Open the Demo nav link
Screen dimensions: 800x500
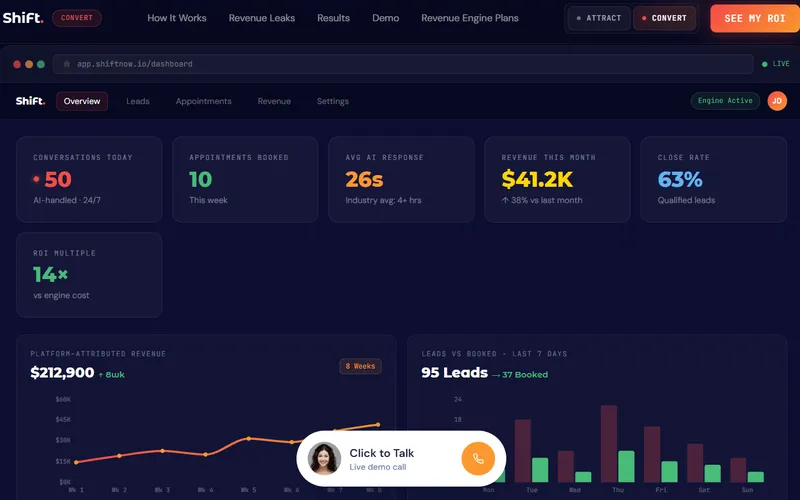click(385, 18)
